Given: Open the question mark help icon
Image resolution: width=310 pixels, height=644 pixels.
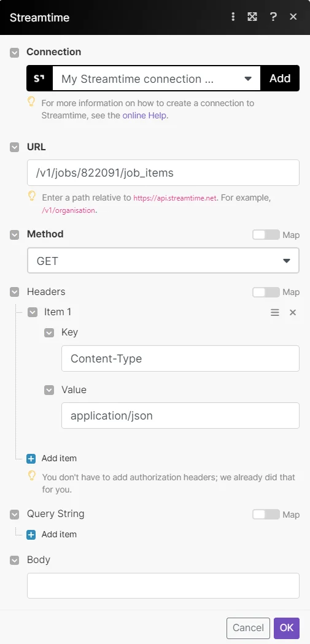Looking at the screenshot, I should (273, 17).
